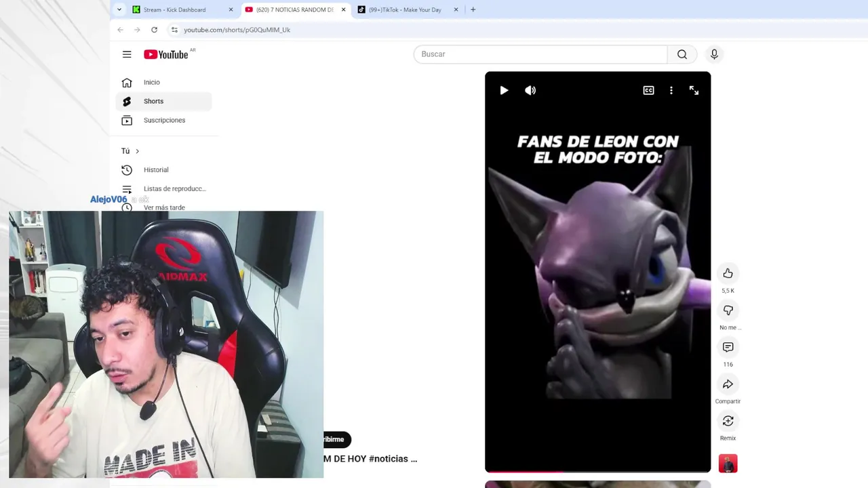Image resolution: width=868 pixels, height=488 pixels.
Task: Open Inicio in the sidebar
Action: (x=164, y=82)
